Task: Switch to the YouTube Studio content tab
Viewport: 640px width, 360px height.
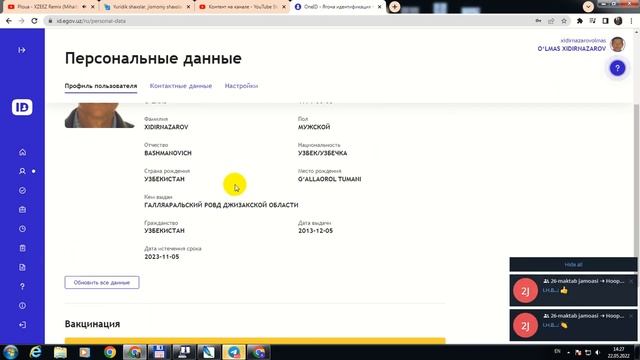Action: (242, 7)
